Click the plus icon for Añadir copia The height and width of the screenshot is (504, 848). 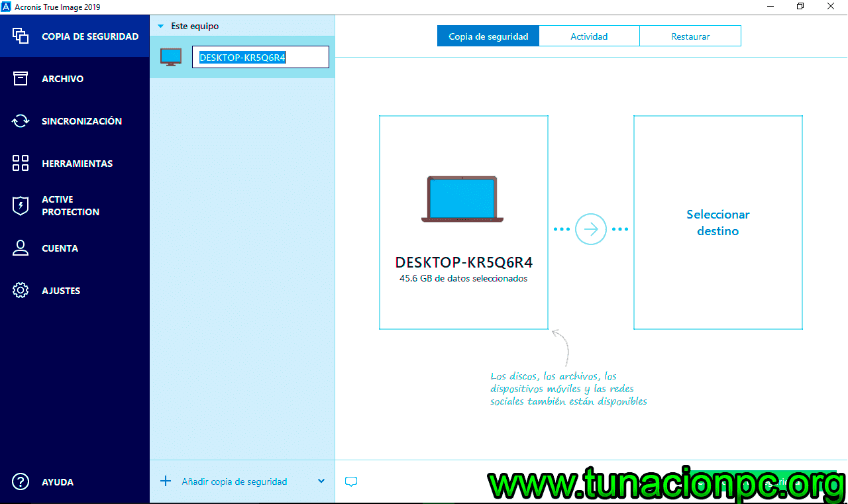coord(166,481)
